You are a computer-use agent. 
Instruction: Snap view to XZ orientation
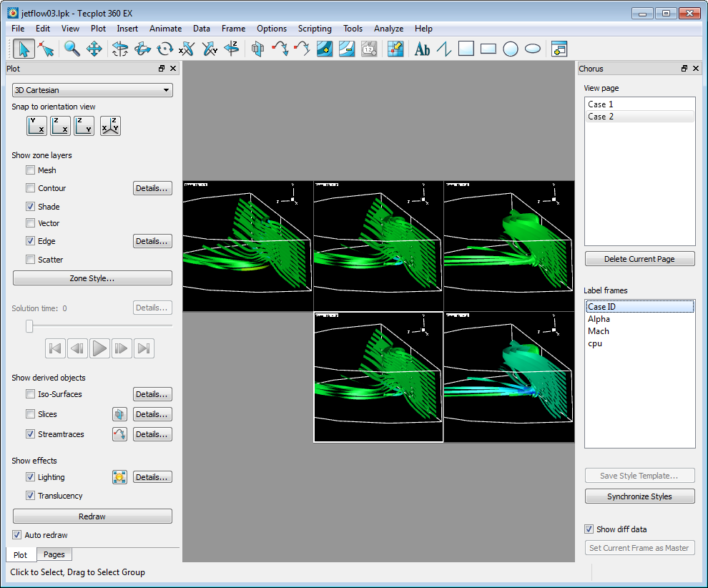pyautogui.click(x=61, y=126)
